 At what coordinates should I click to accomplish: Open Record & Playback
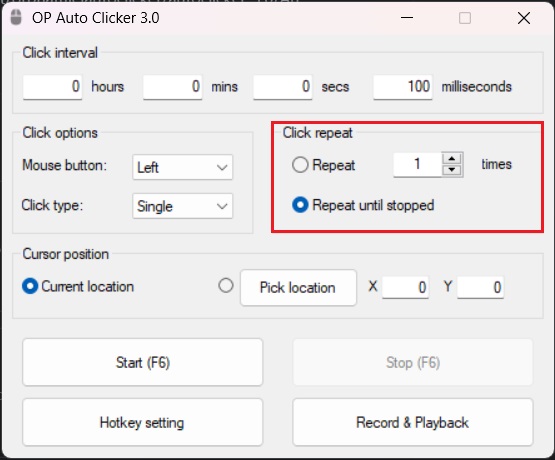tap(413, 422)
